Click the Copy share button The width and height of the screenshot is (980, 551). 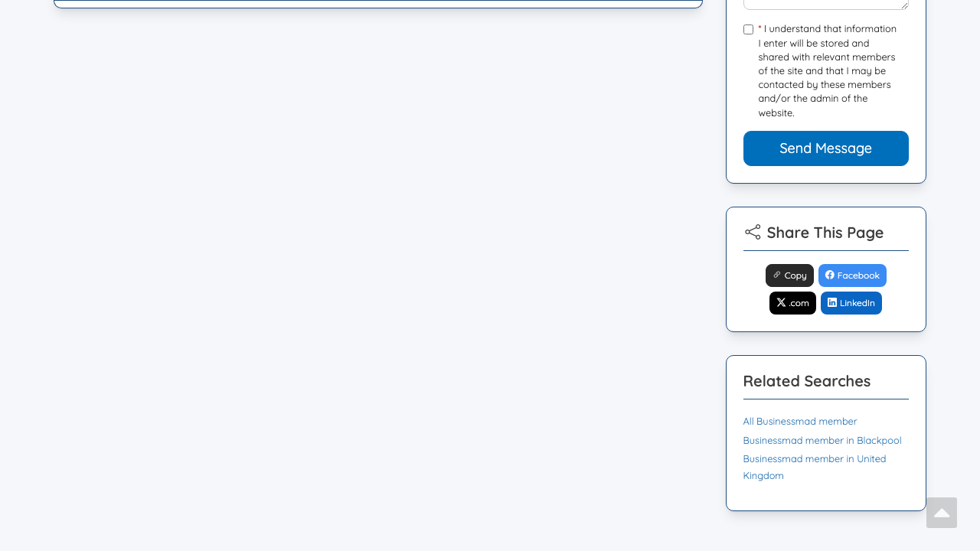(x=789, y=275)
